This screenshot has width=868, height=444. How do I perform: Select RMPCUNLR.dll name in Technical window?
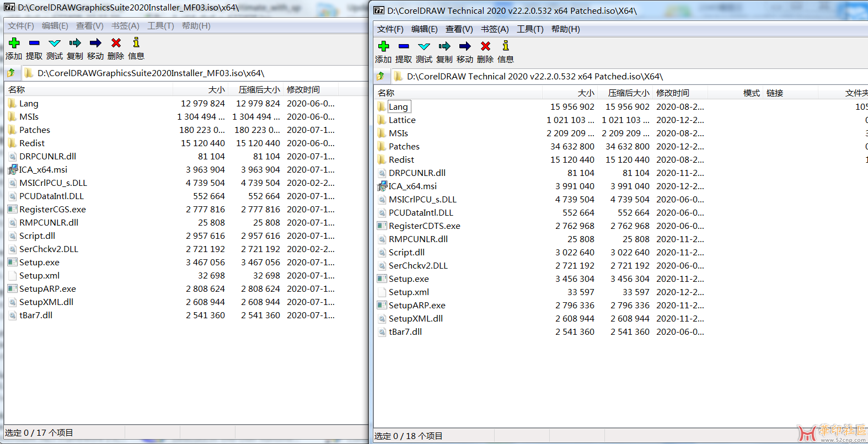pos(418,239)
